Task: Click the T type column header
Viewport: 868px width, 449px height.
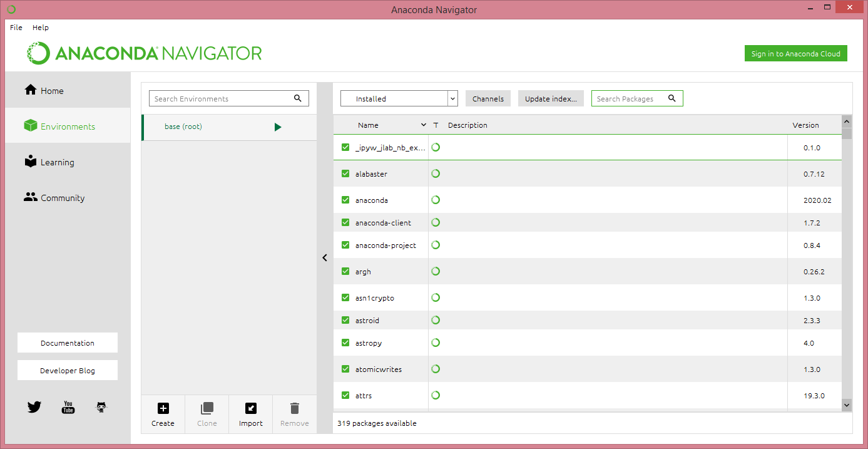Action: 436,125
